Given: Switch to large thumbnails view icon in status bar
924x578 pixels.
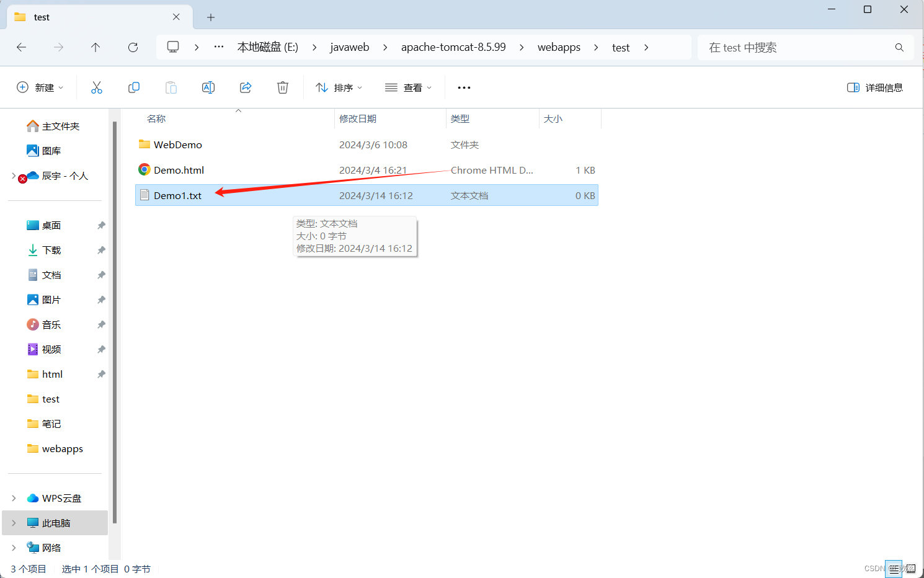Looking at the screenshot, I should [910, 569].
